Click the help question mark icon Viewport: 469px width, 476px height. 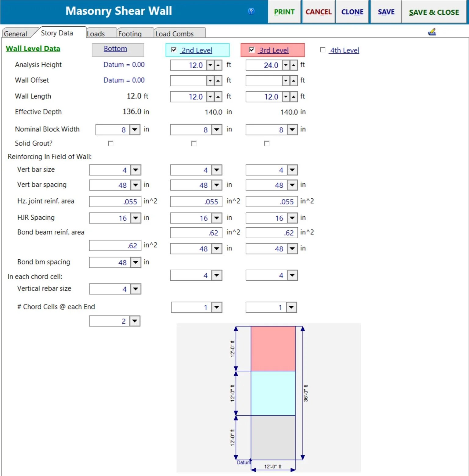[251, 11]
